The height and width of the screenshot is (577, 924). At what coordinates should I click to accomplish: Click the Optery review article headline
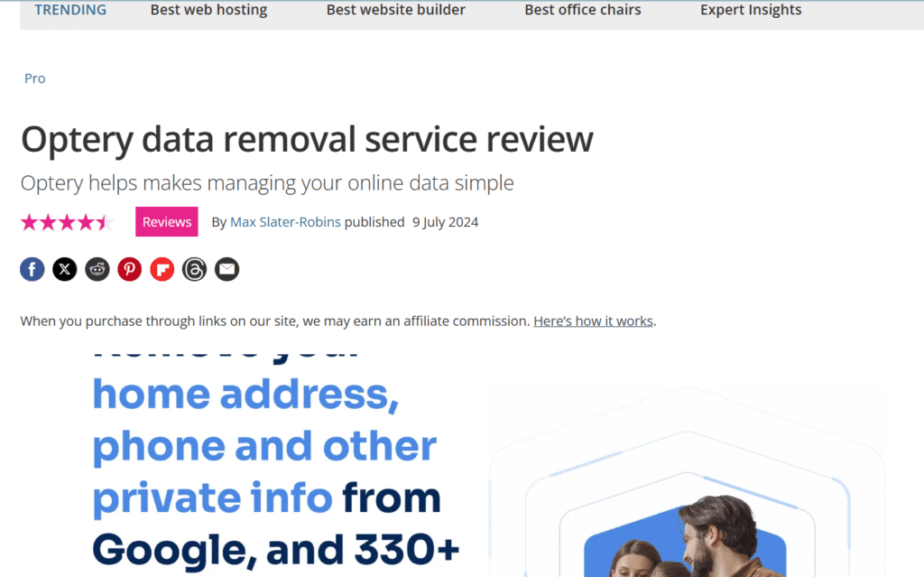point(307,140)
